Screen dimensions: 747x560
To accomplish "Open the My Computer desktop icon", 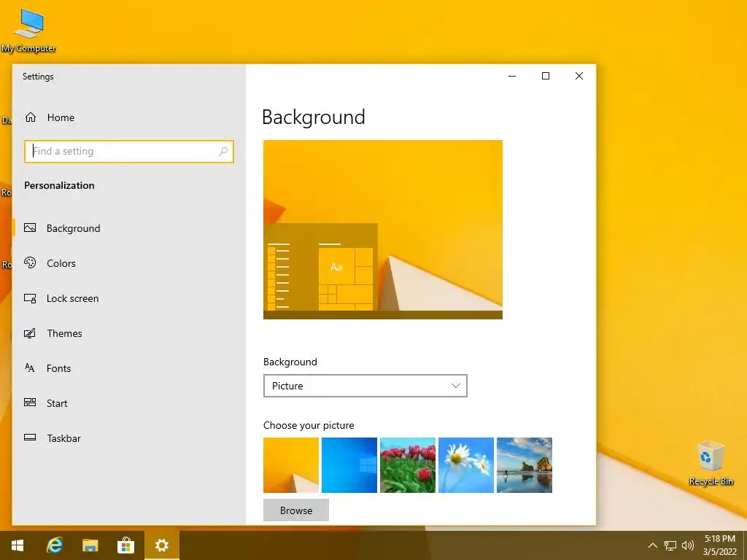I will 28,31.
